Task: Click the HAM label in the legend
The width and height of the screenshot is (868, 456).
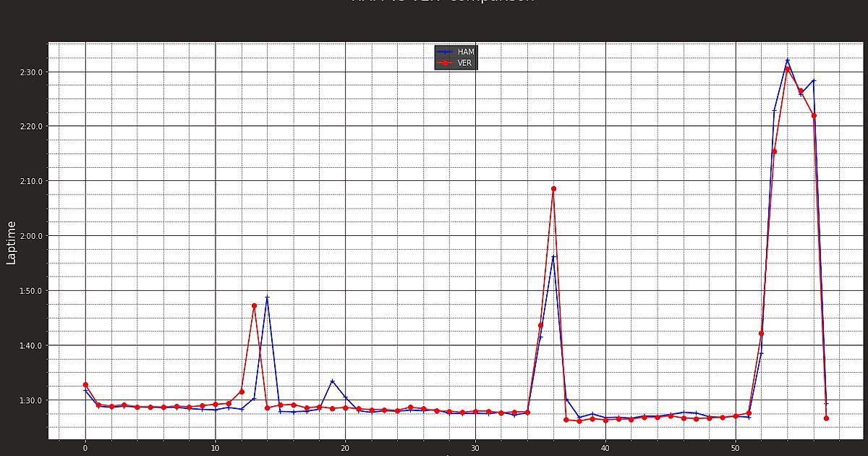Action: (x=466, y=52)
